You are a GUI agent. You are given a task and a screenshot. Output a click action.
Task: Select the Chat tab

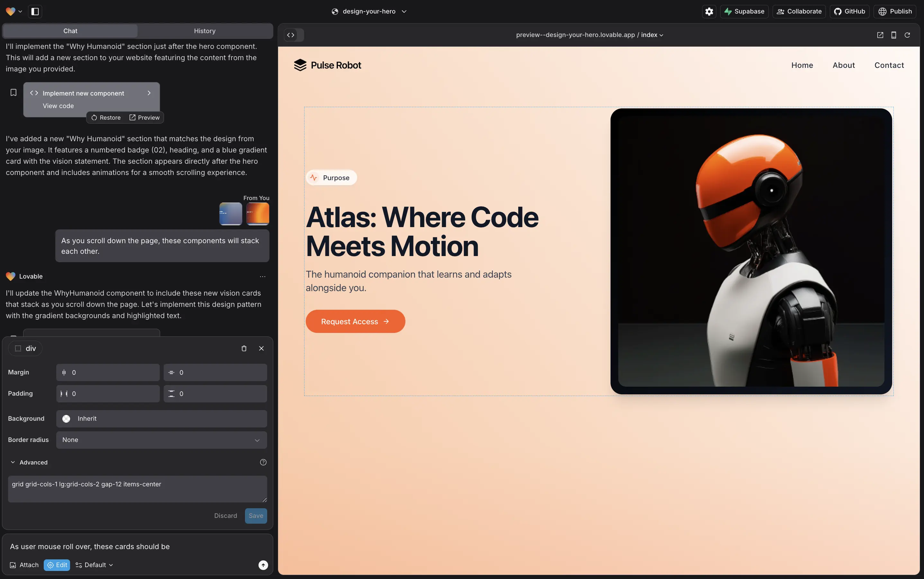click(70, 31)
